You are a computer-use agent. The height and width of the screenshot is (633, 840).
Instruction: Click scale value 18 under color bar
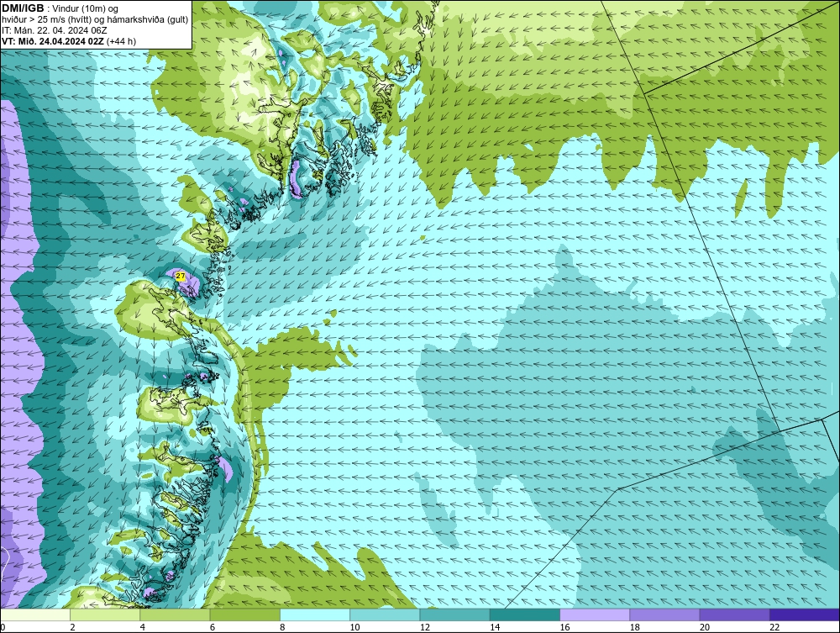pos(634,627)
